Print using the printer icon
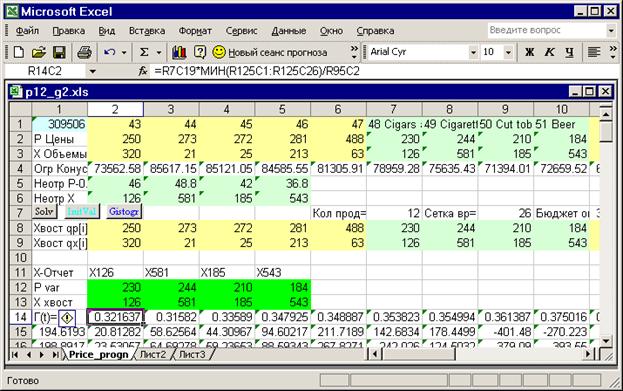This screenshot has height=391, width=623. [84, 52]
